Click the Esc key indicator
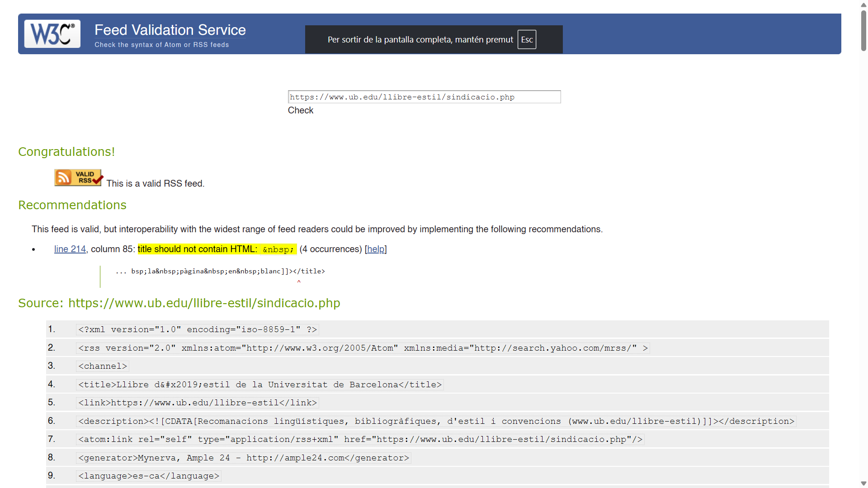The image size is (868, 488). [x=527, y=40]
